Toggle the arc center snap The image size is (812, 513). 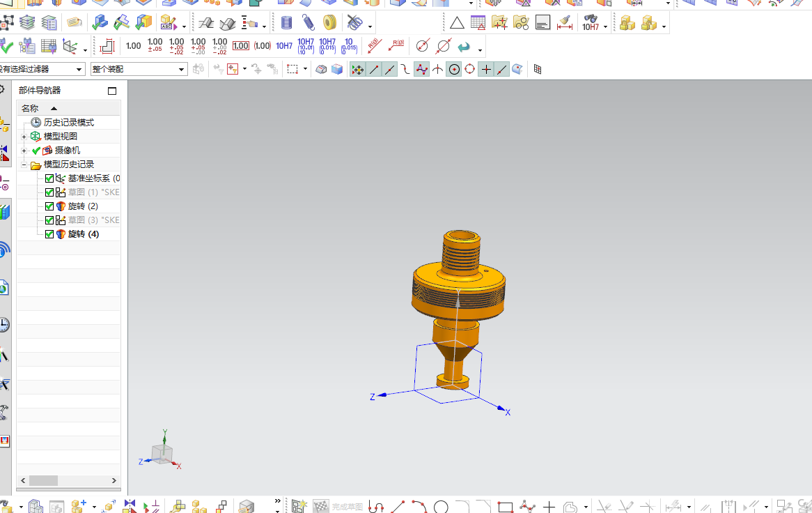point(454,70)
